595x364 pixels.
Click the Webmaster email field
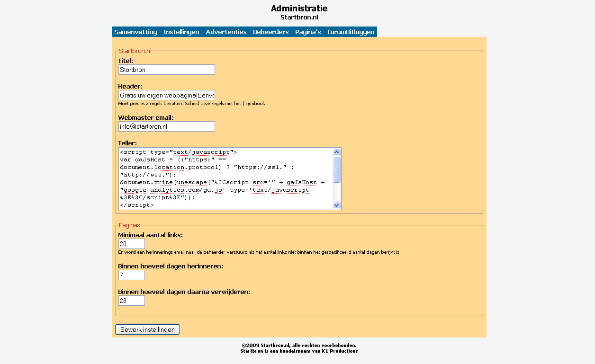click(167, 126)
